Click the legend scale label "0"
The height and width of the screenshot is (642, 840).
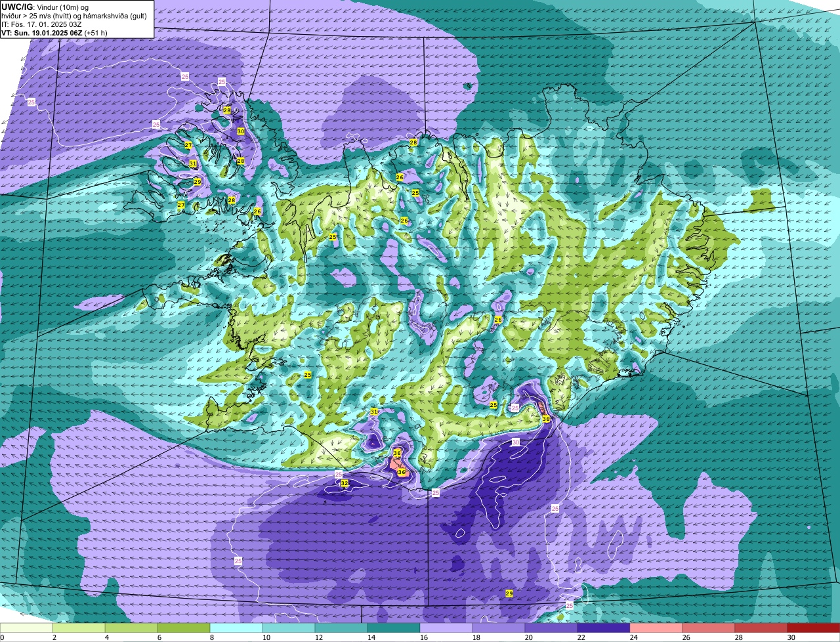pos(2,637)
